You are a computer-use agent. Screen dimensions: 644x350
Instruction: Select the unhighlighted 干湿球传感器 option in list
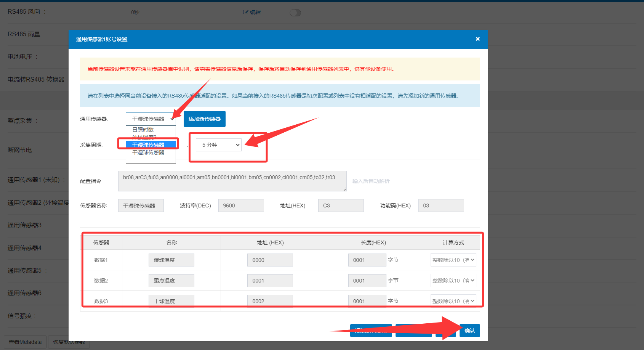pos(151,153)
